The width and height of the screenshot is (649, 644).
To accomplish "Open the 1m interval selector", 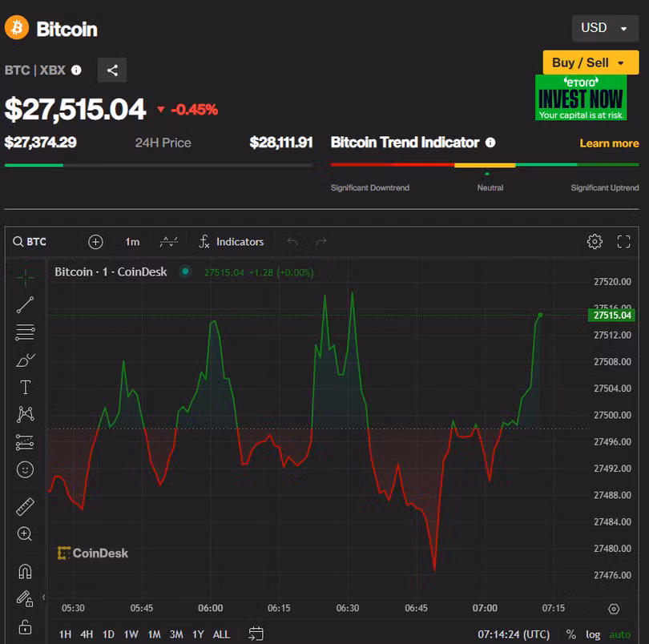I will 132,242.
